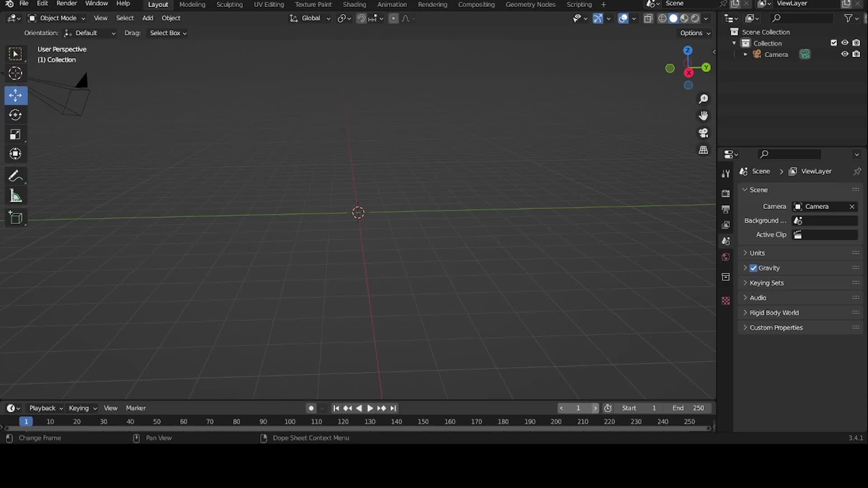Click the End frame field showing 250
868x488 pixels.
click(690, 408)
